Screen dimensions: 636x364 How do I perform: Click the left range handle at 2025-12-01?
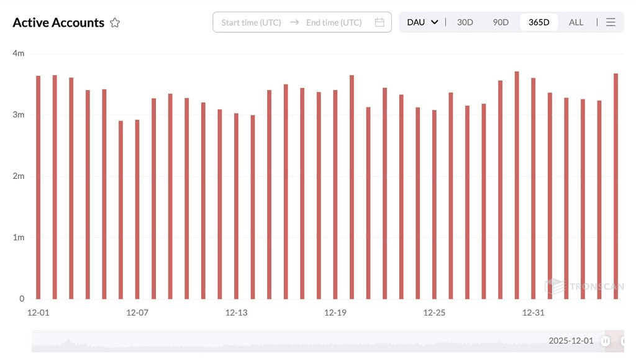(x=606, y=341)
